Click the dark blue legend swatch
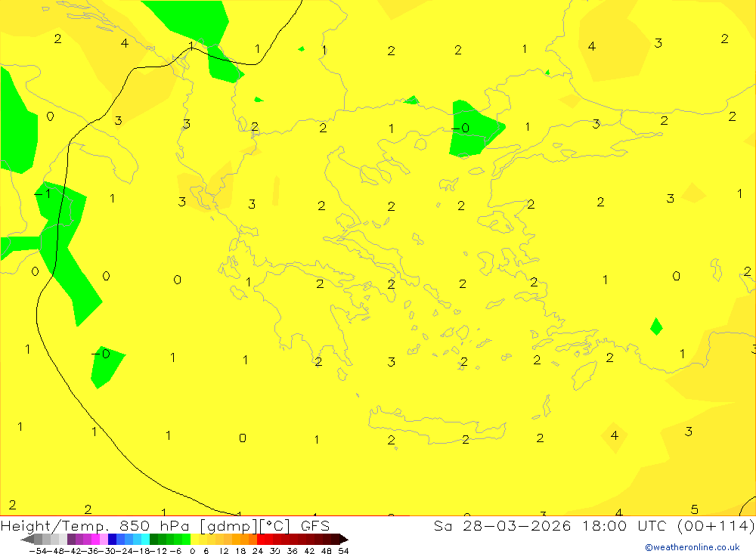The height and width of the screenshot is (554, 756). (112, 540)
